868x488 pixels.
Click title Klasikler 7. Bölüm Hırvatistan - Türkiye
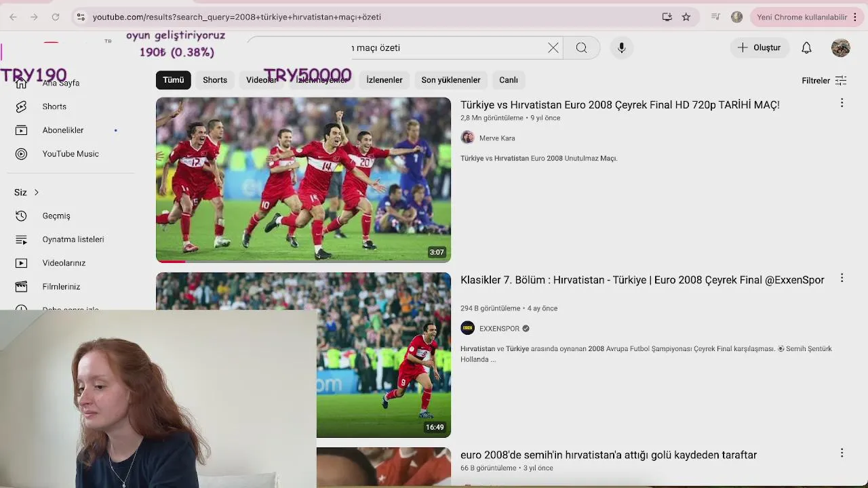(x=642, y=280)
